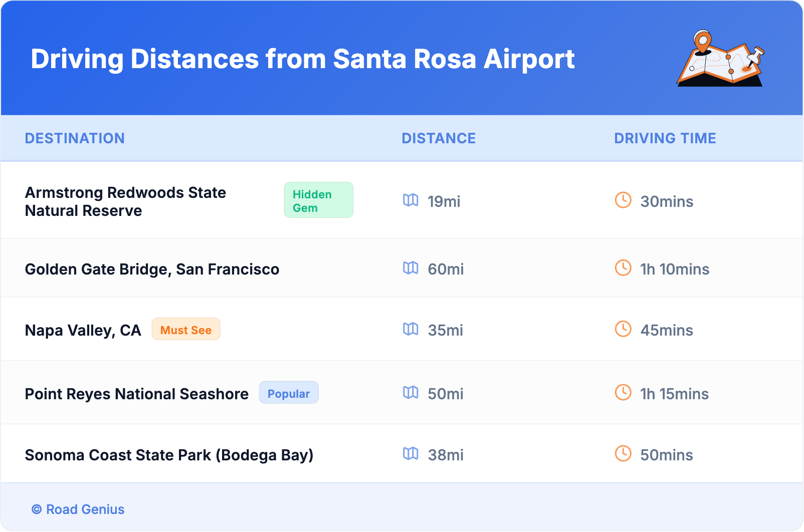This screenshot has height=532, width=804.
Task: Click the map icon beside 19mi
Action: click(411, 200)
